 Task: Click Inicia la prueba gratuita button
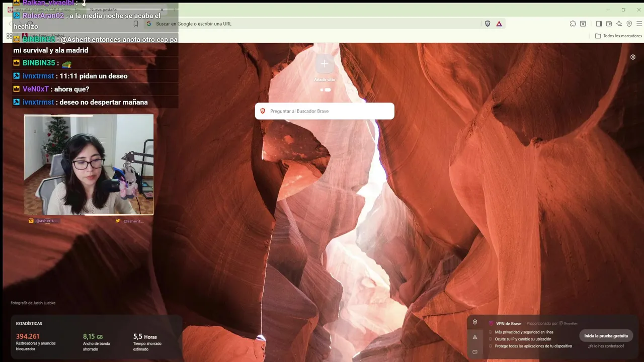tap(606, 336)
